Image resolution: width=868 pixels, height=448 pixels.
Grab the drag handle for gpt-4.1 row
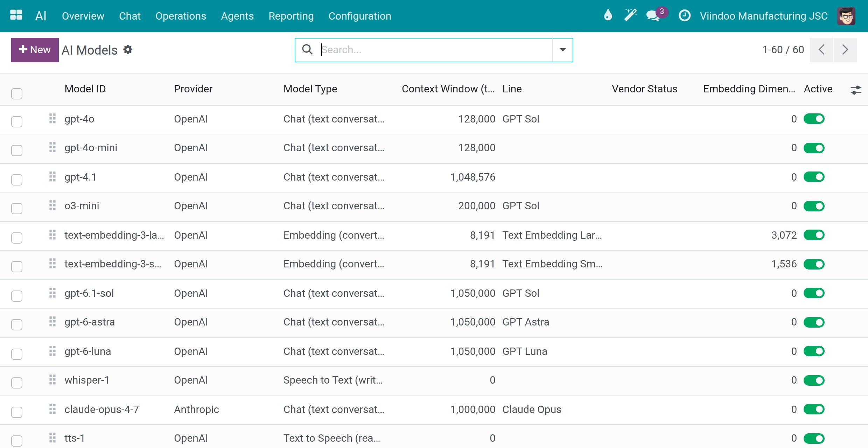[52, 177]
